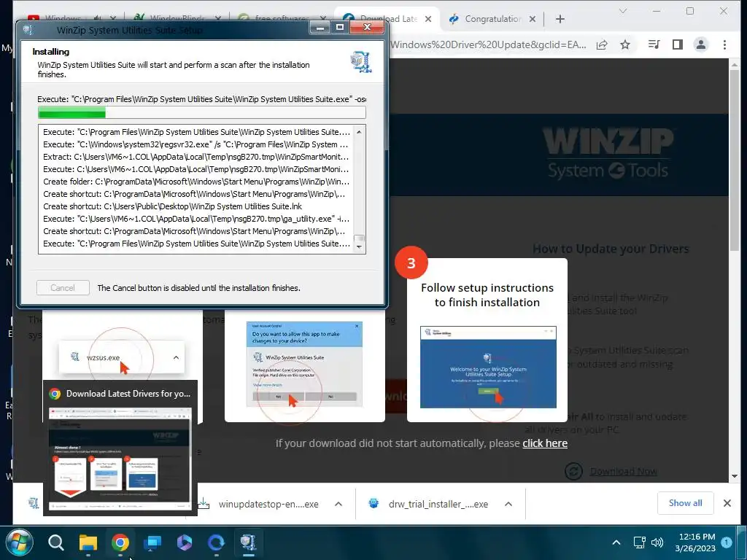
Task: Show hidden system tray icons
Action: coord(616,542)
